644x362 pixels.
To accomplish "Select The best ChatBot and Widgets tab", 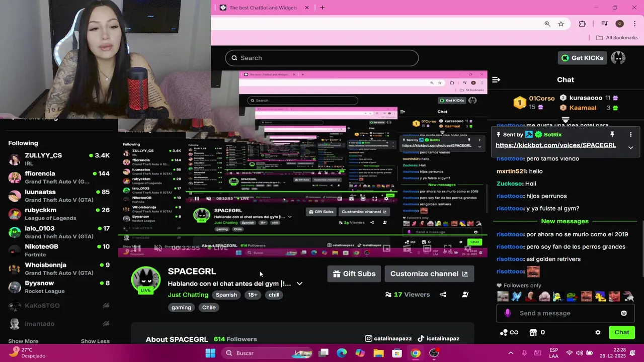I will pyautogui.click(x=263, y=8).
